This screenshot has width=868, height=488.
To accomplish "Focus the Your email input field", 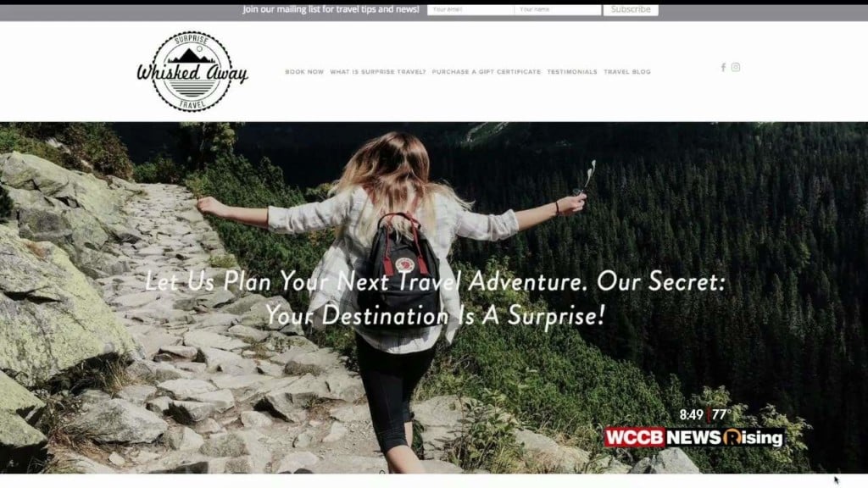I will tap(470, 9).
